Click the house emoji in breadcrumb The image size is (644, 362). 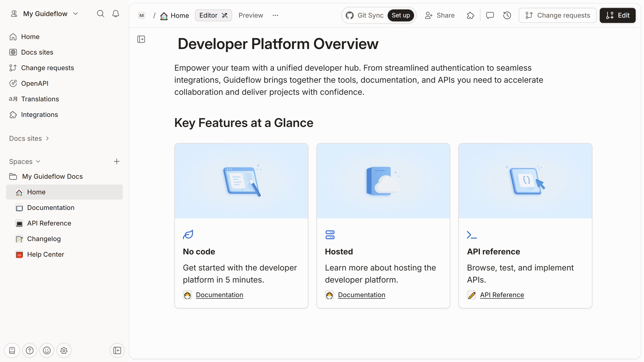click(164, 16)
